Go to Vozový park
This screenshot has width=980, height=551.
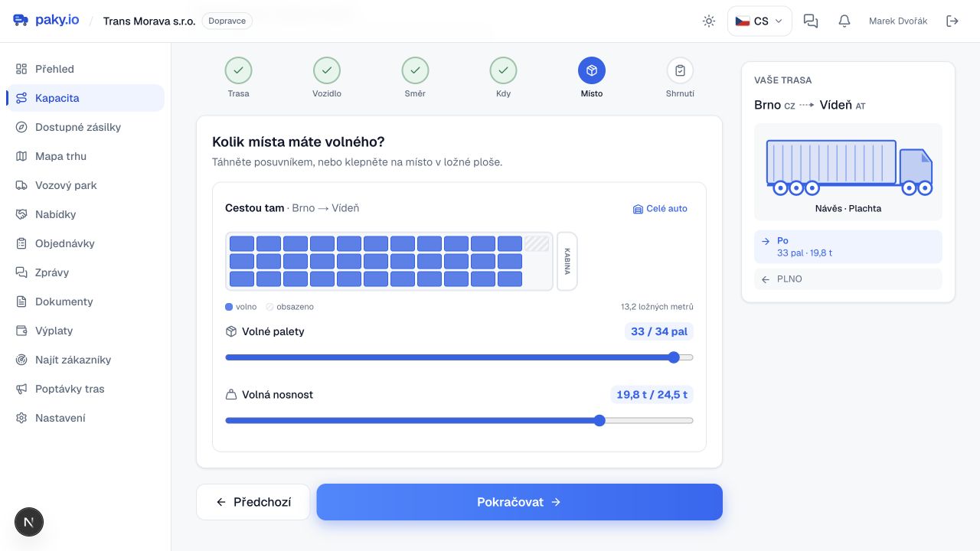85,185
